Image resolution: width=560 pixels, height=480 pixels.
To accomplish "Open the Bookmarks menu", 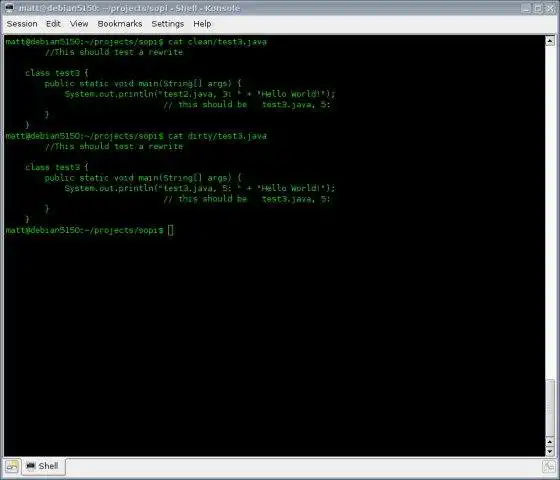I will [120, 24].
